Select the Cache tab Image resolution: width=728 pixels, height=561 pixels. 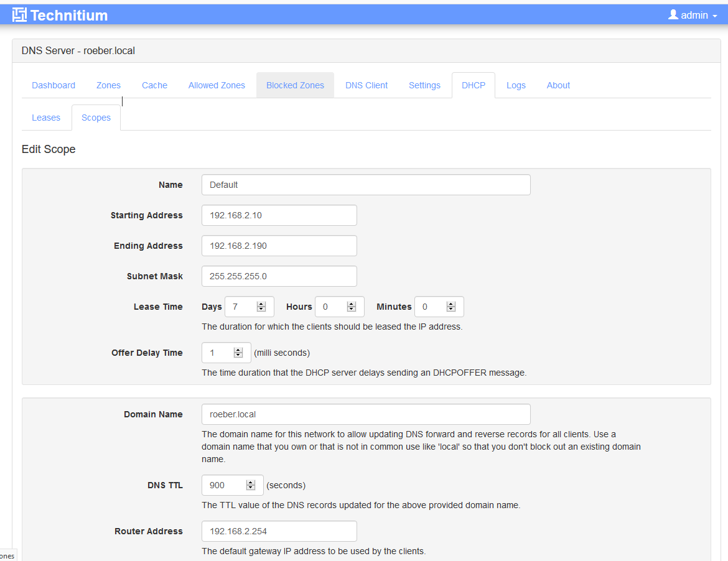[154, 85]
